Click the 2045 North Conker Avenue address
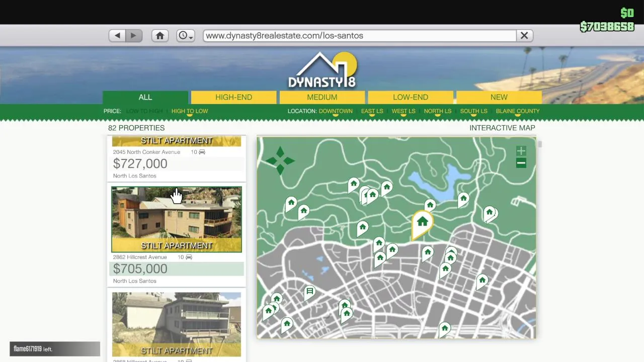644x362 pixels. [x=146, y=152]
